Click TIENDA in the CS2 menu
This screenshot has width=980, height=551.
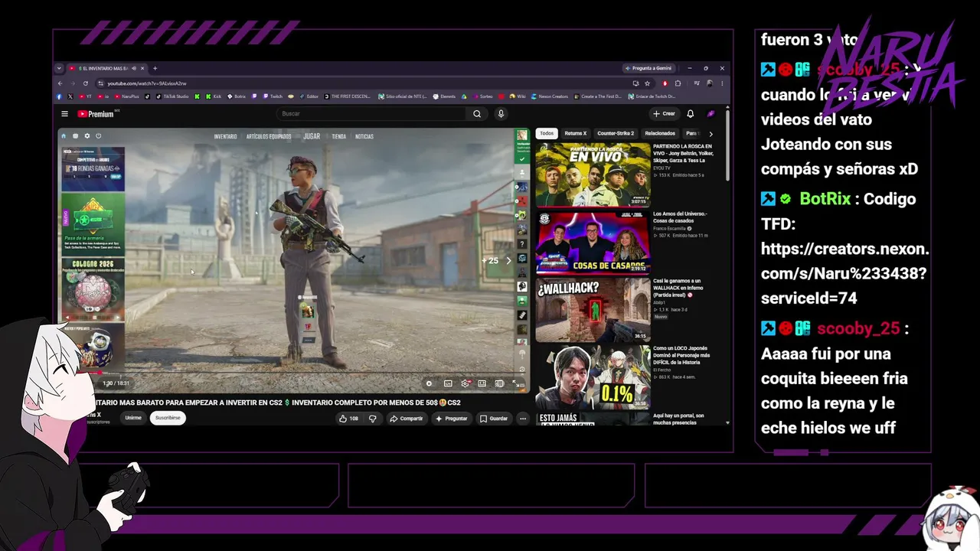click(338, 137)
